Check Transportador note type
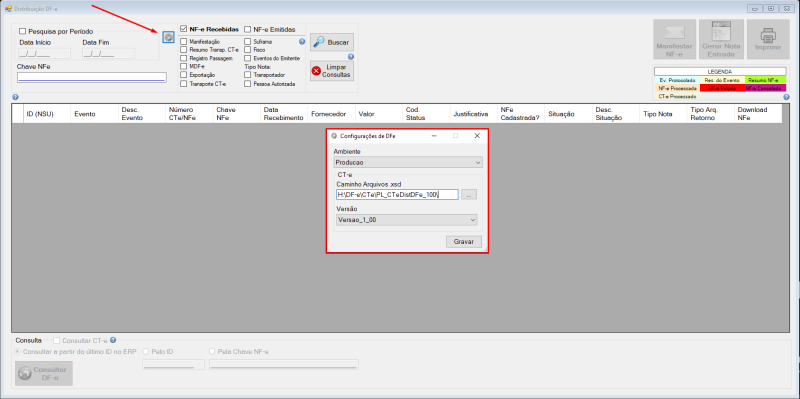 pos(247,75)
